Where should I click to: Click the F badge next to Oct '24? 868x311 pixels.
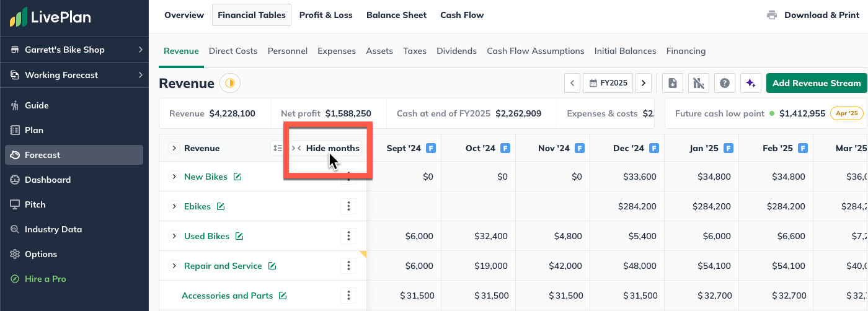pyautogui.click(x=505, y=148)
